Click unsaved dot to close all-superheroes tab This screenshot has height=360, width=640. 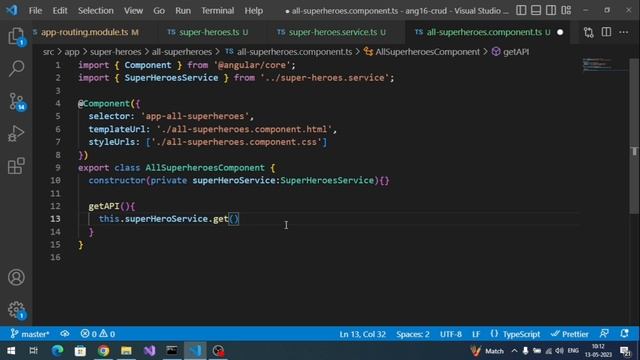(560, 32)
